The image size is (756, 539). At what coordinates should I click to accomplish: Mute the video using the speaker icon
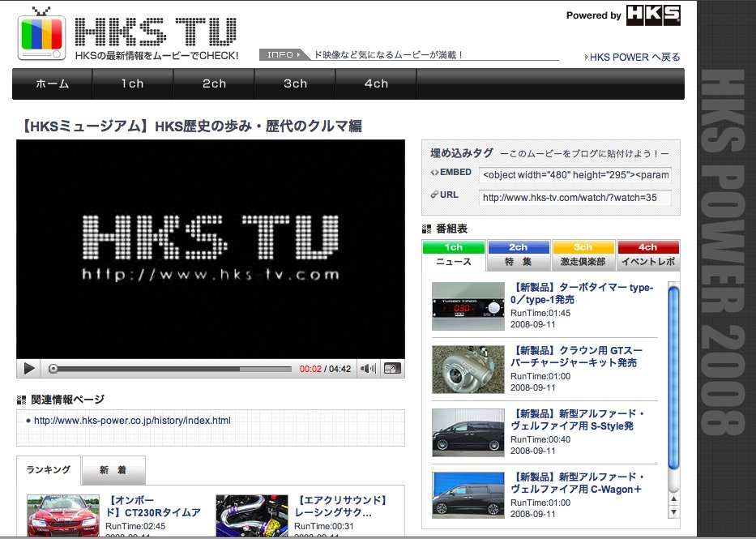[369, 369]
